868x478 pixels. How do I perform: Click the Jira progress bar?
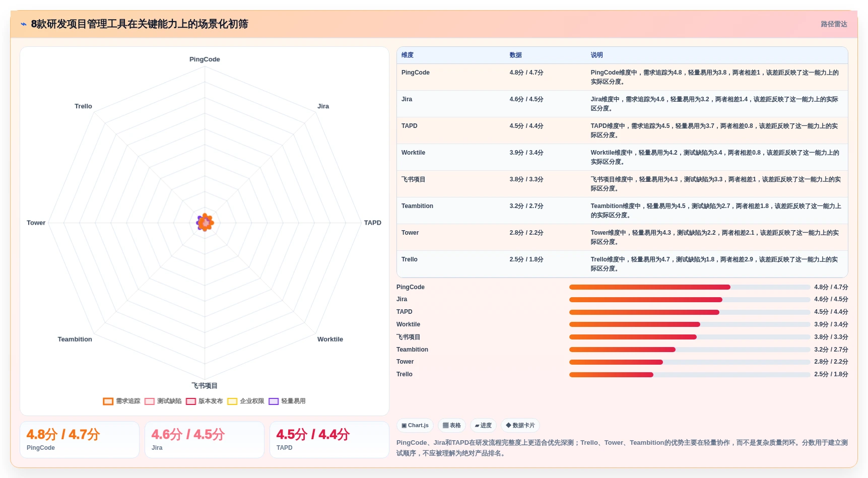coord(690,300)
